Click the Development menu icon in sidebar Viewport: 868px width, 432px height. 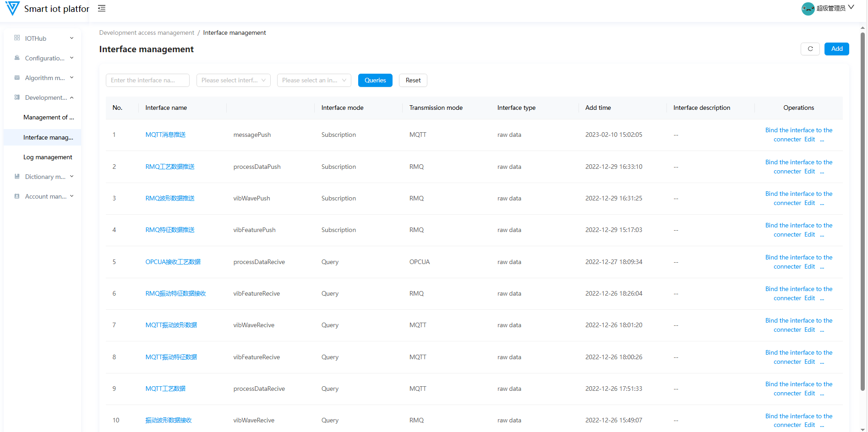[x=17, y=97]
